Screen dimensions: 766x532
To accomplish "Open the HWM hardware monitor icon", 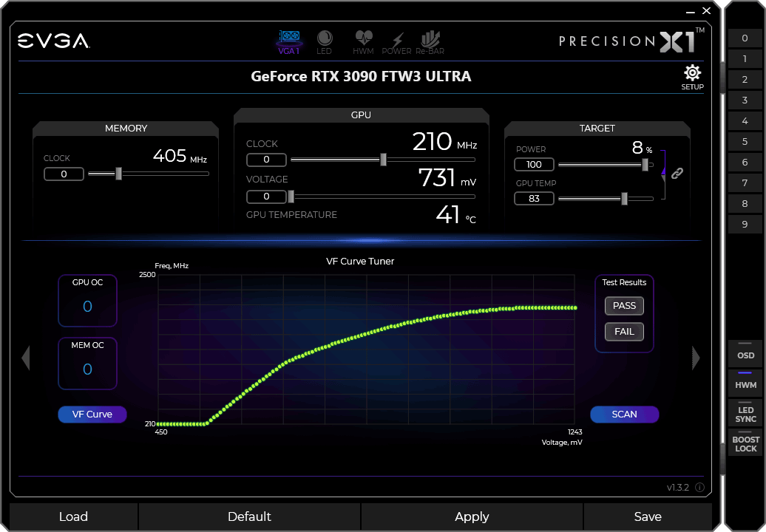I will coord(363,41).
